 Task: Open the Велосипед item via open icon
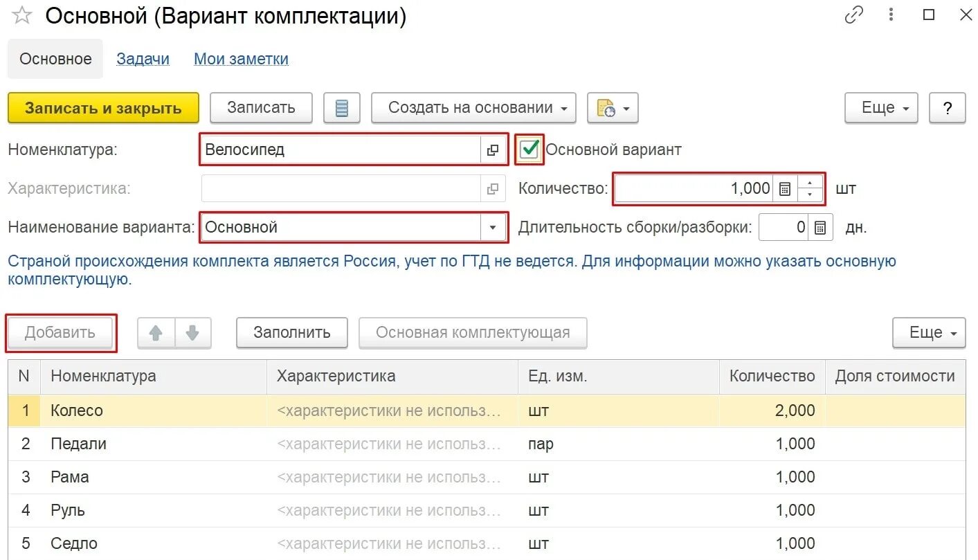[x=493, y=150]
